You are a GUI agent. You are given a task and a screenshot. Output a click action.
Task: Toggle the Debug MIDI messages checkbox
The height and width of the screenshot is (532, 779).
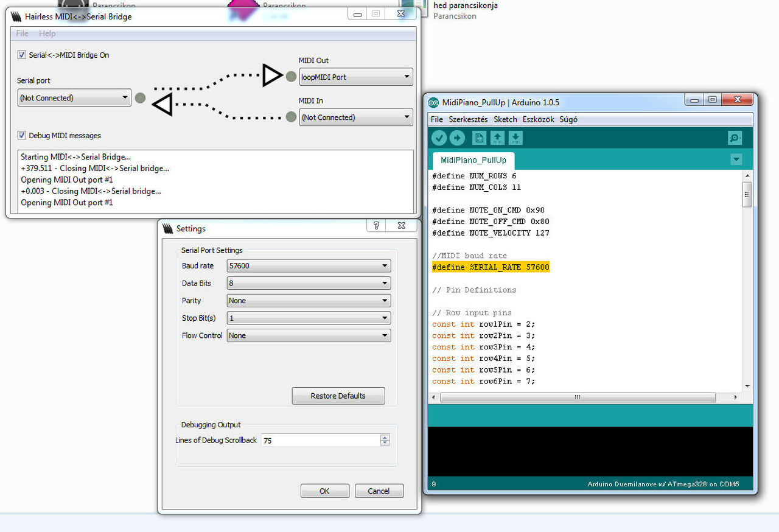coord(23,135)
